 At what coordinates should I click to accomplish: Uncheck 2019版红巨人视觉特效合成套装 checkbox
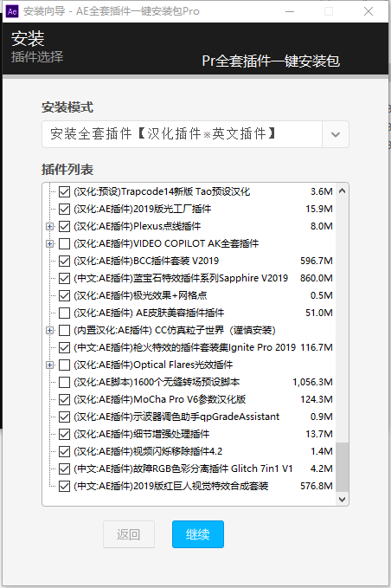pos(64,487)
